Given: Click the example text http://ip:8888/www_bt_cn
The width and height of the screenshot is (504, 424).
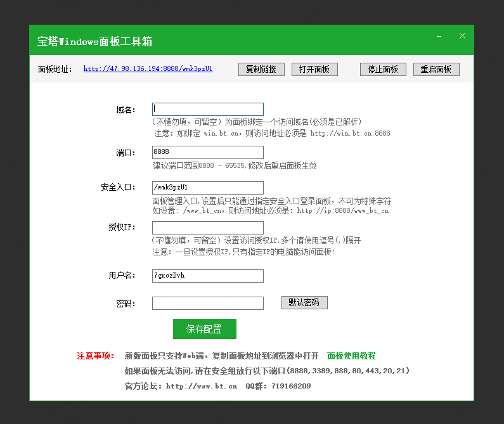Looking at the screenshot, I should pyautogui.click(x=342, y=211).
